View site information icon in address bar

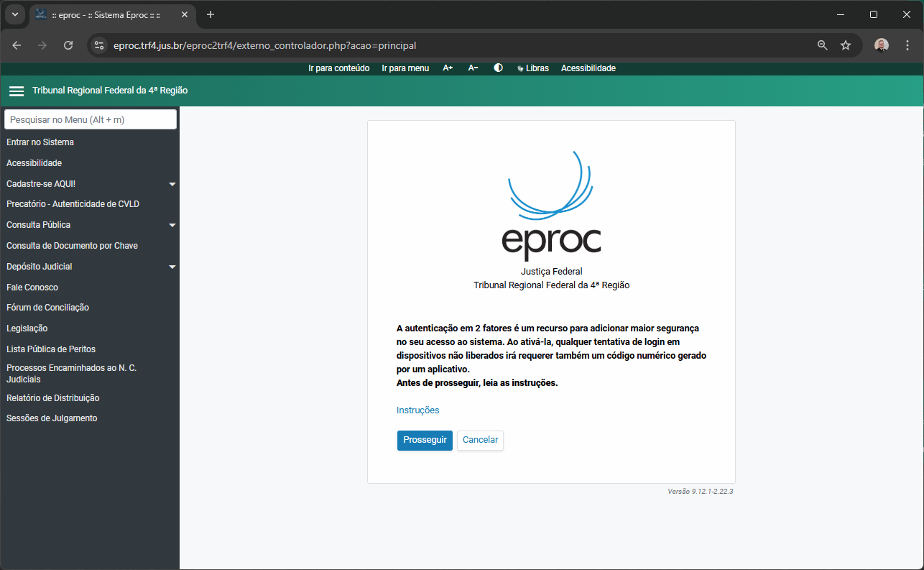pyautogui.click(x=99, y=45)
